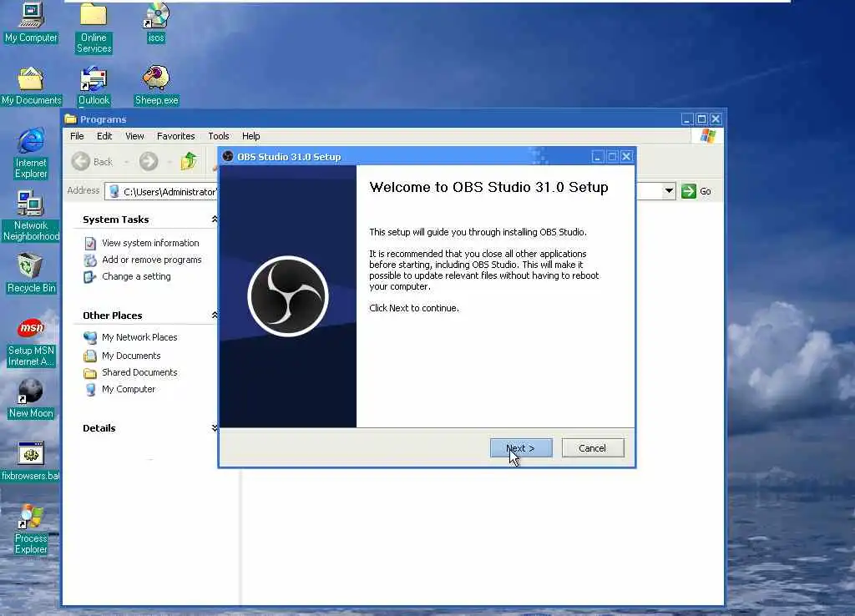855x616 pixels.
Task: Open Add or remove programs link
Action: click(x=152, y=260)
